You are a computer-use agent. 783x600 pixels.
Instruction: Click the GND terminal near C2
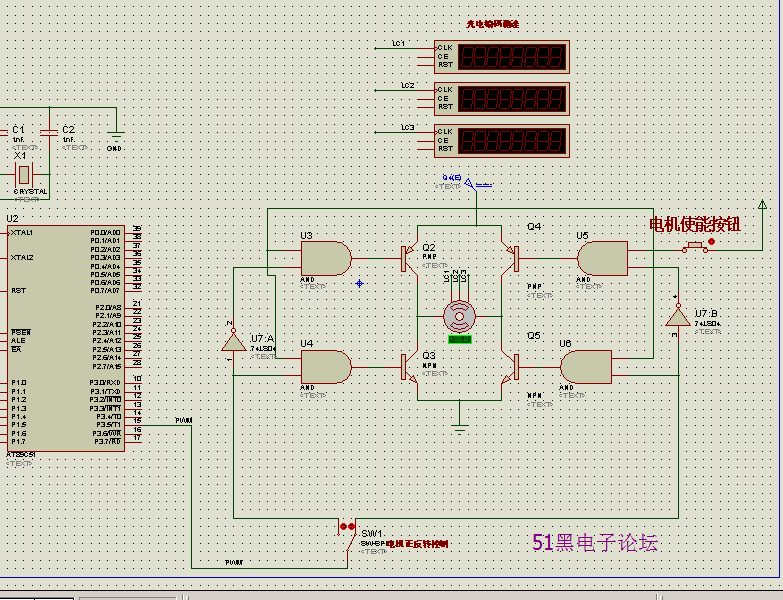point(116,135)
